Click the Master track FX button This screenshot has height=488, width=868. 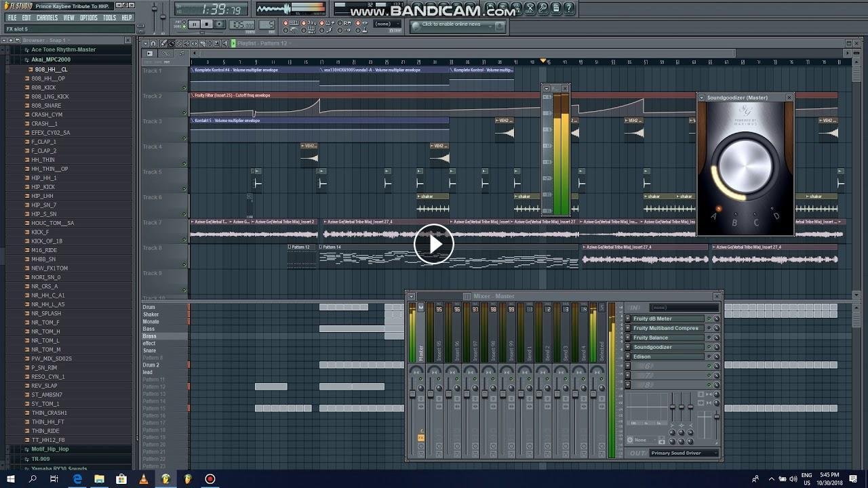(x=421, y=438)
